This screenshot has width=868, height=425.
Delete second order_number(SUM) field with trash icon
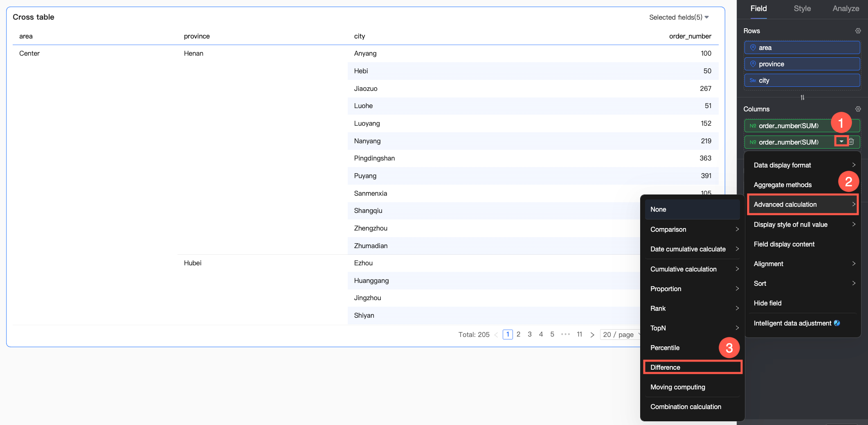(851, 142)
